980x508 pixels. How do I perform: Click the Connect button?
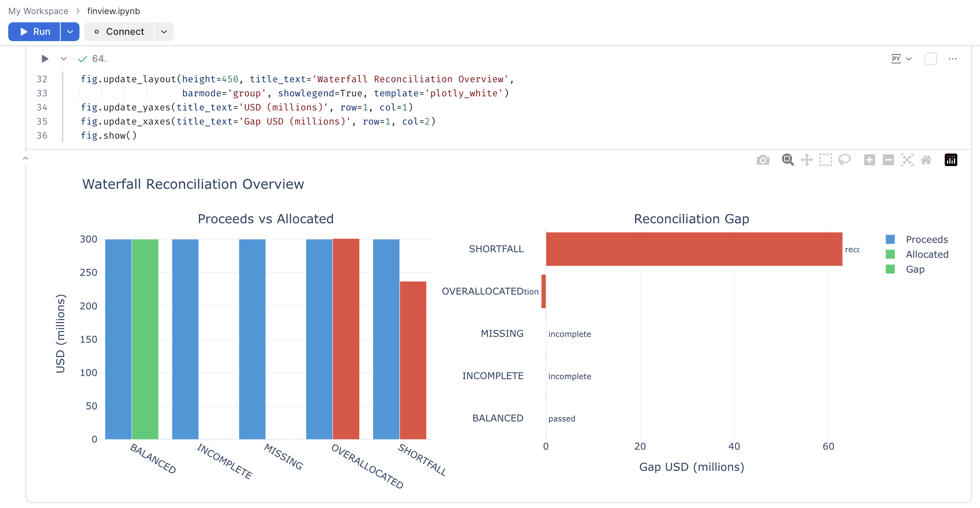pyautogui.click(x=119, y=32)
